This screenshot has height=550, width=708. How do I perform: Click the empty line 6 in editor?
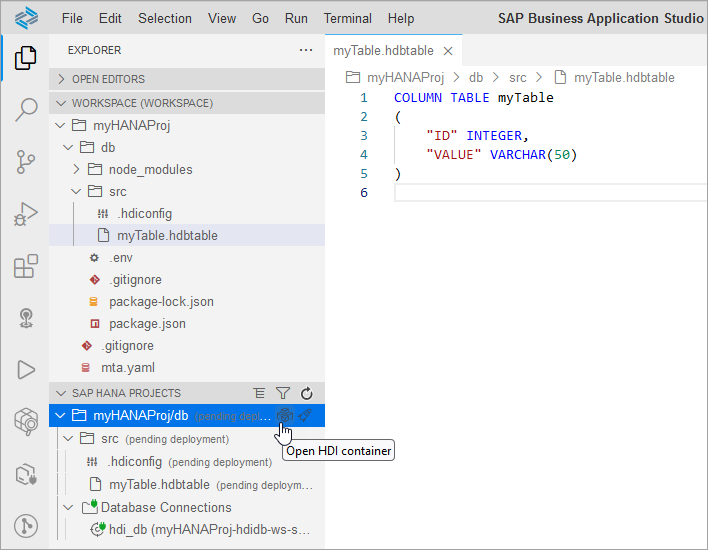click(550, 193)
